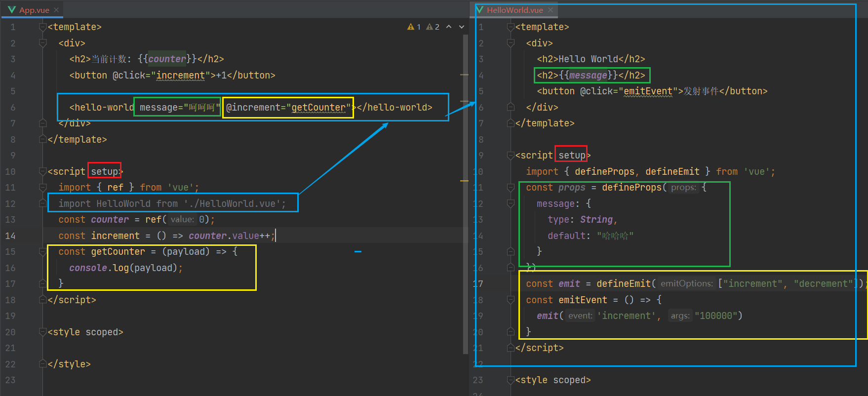Click 'increment' in button @click attribute
Screen dimensions: 868x396
(x=180, y=75)
